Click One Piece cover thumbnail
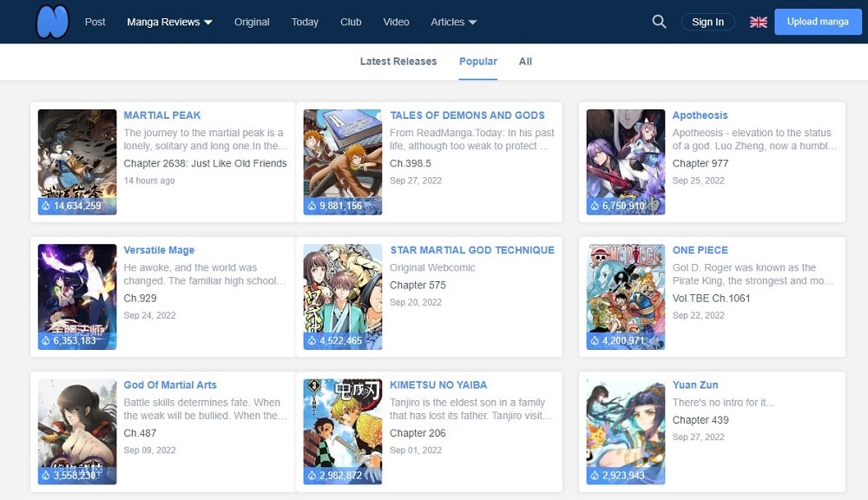This screenshot has height=500, width=868. point(626,297)
